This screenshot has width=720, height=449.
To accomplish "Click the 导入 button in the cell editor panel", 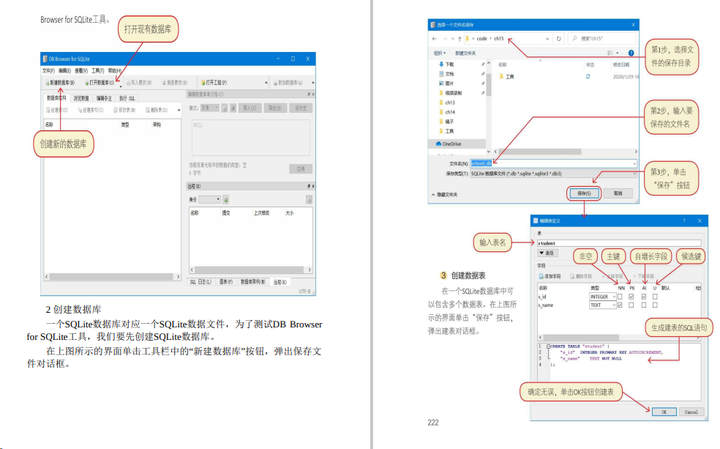I will click(250, 108).
